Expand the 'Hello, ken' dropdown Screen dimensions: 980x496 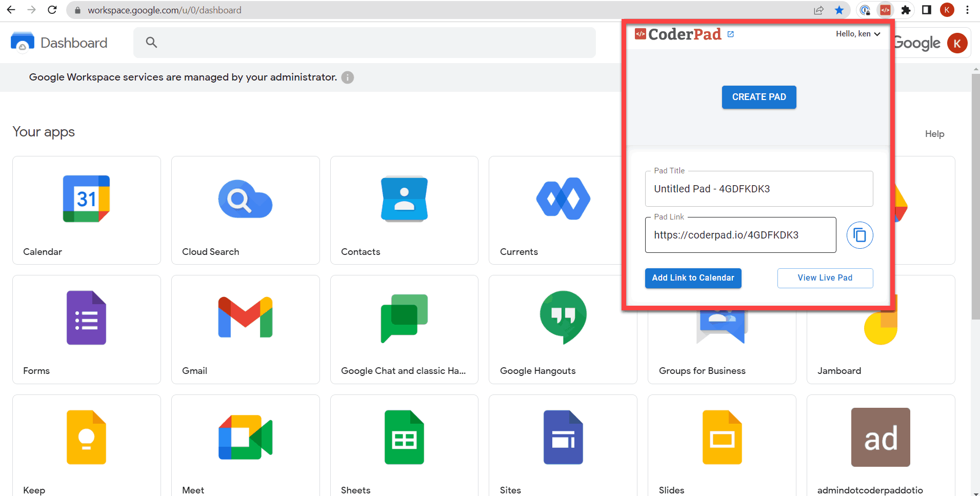tap(857, 34)
